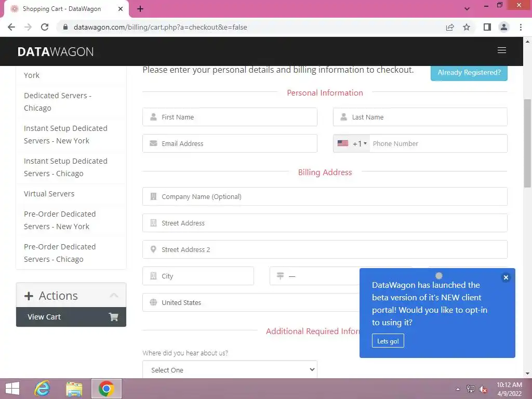Image resolution: width=532 pixels, height=399 pixels.
Task: Select the Street Address field
Action: 325,223
